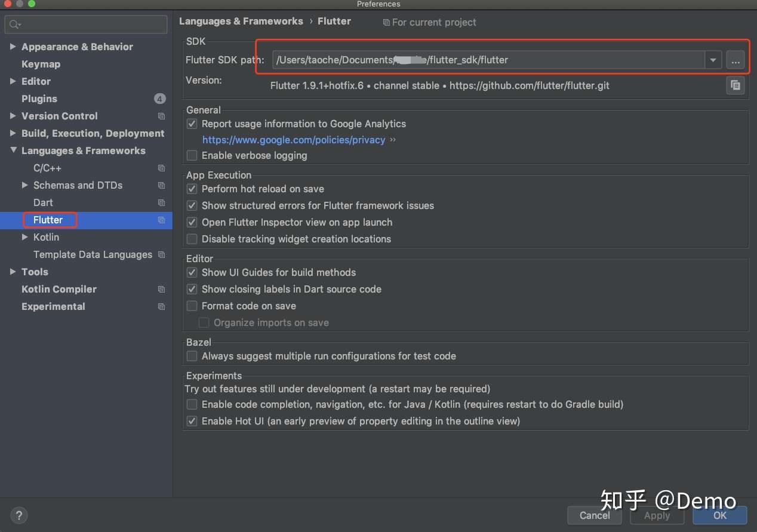Click the Cancel button
Image resolution: width=757 pixels, height=532 pixels.
595,515
